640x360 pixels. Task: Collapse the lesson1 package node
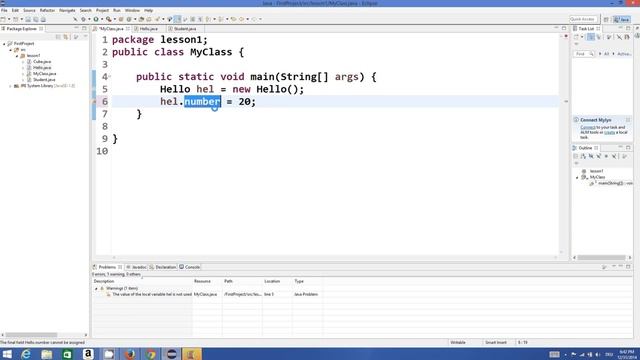(17, 56)
